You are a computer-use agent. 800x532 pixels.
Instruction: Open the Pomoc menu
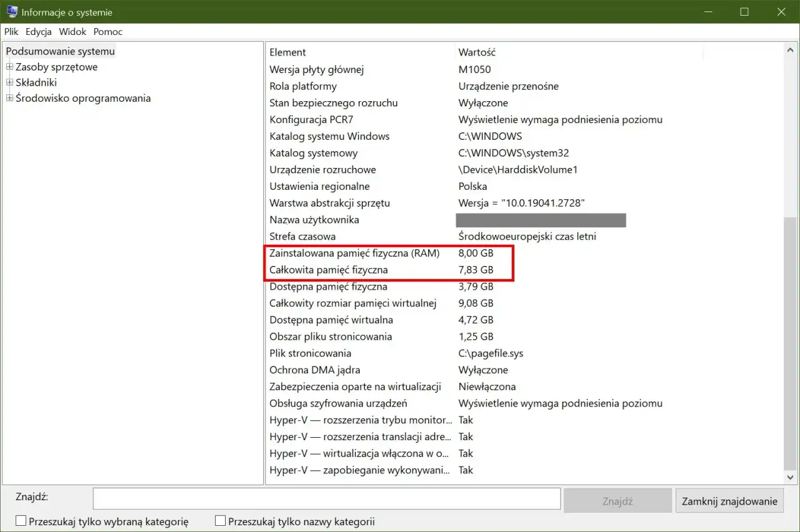tap(107, 31)
